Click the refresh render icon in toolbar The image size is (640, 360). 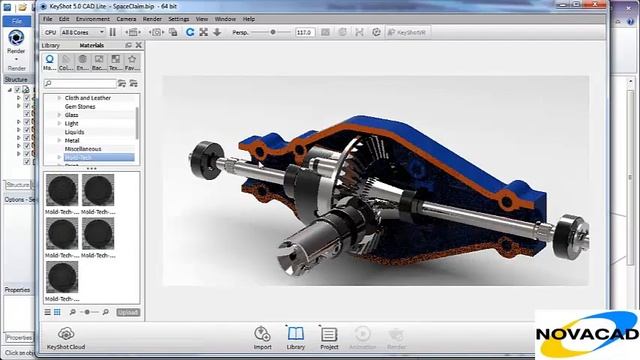(190, 32)
